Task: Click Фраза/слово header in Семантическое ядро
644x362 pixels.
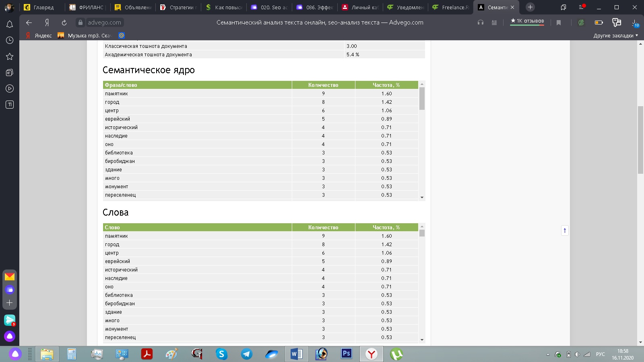Action: [197, 85]
